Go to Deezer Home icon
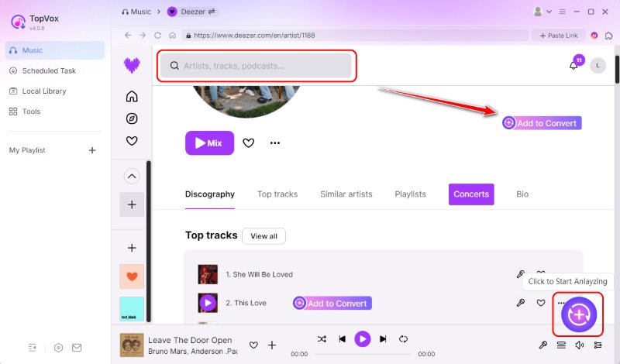Screen dimensions: 620x364 (132, 97)
